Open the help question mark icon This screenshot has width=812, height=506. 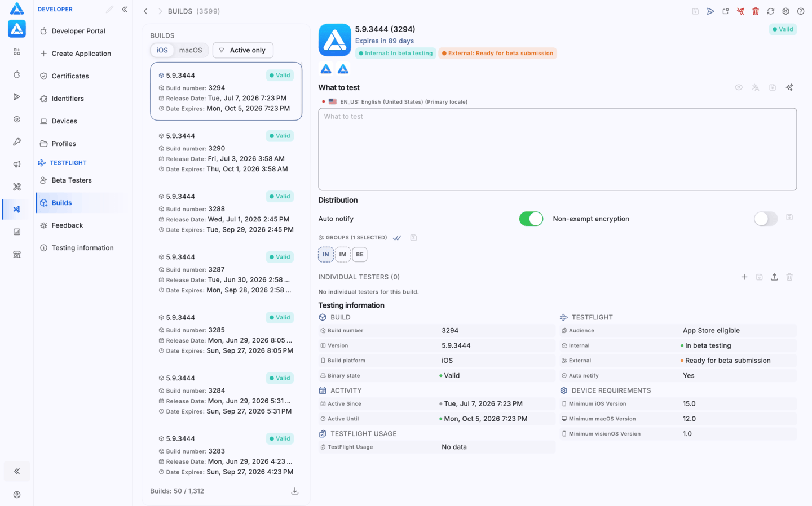point(801,11)
